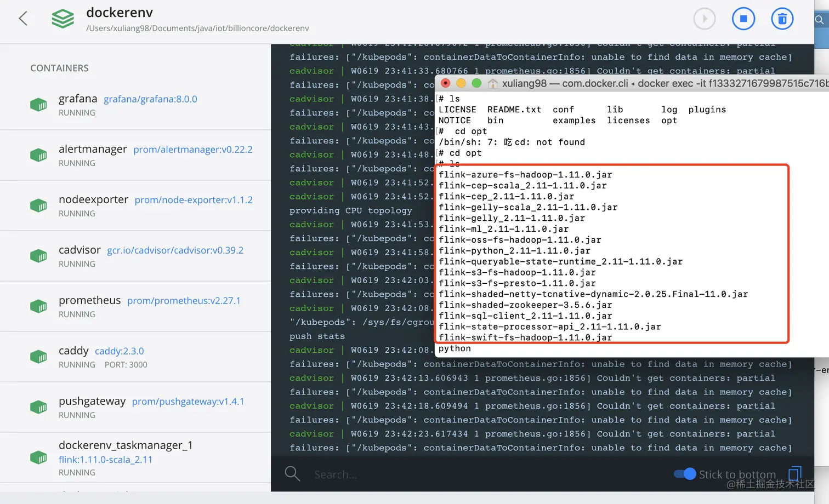Open prom/node-exporter:v1.1.2 image link
This screenshot has height=504, width=829.
(x=194, y=200)
